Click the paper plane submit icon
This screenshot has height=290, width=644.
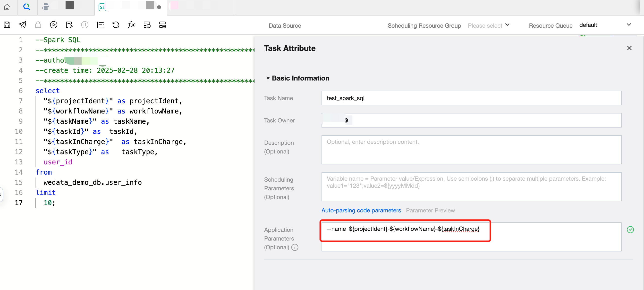coord(23,25)
